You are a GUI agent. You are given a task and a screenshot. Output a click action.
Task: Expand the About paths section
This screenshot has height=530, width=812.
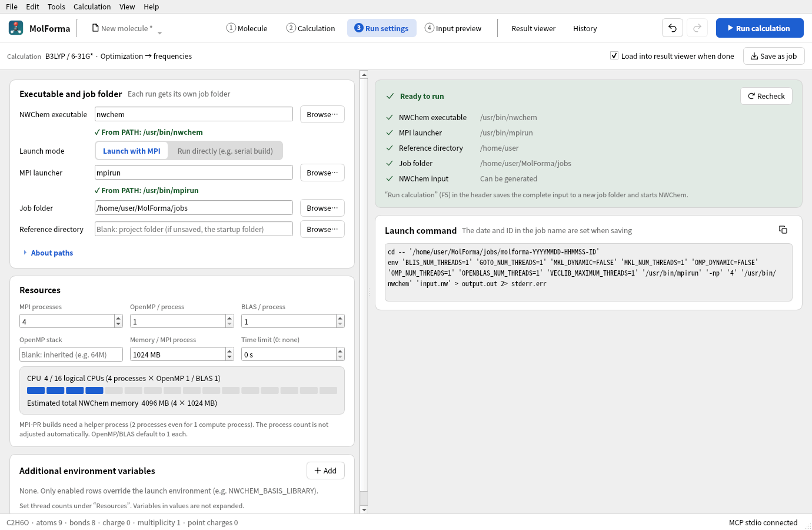[x=48, y=253]
